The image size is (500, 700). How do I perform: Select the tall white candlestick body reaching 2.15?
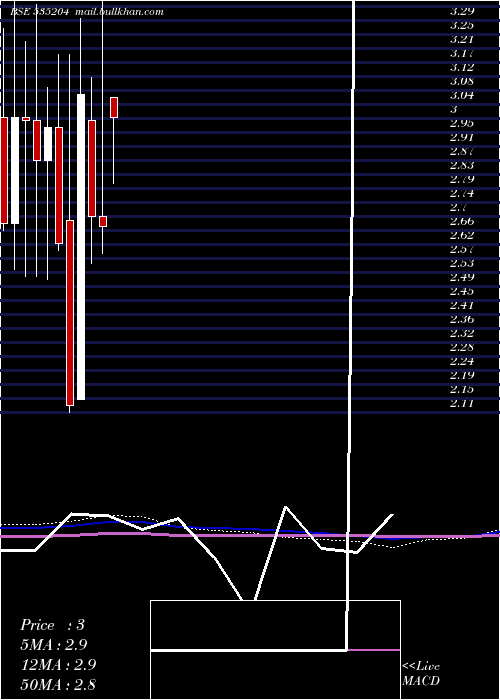click(x=81, y=247)
